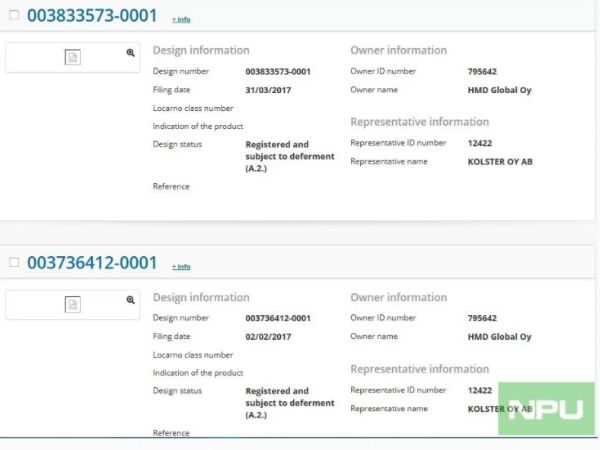Screen dimensions: 600x450
Task: Click magnifier icon in 003833573-0001 image box
Action: (x=130, y=53)
